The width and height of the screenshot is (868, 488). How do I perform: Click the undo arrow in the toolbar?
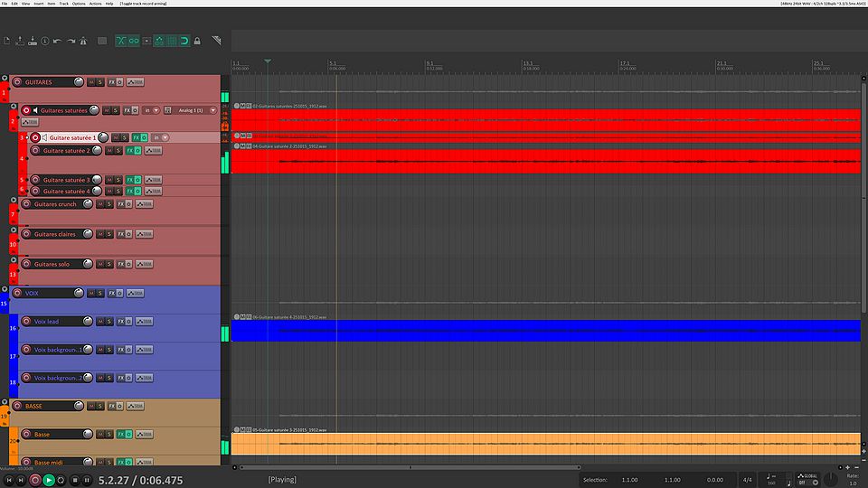[57, 41]
